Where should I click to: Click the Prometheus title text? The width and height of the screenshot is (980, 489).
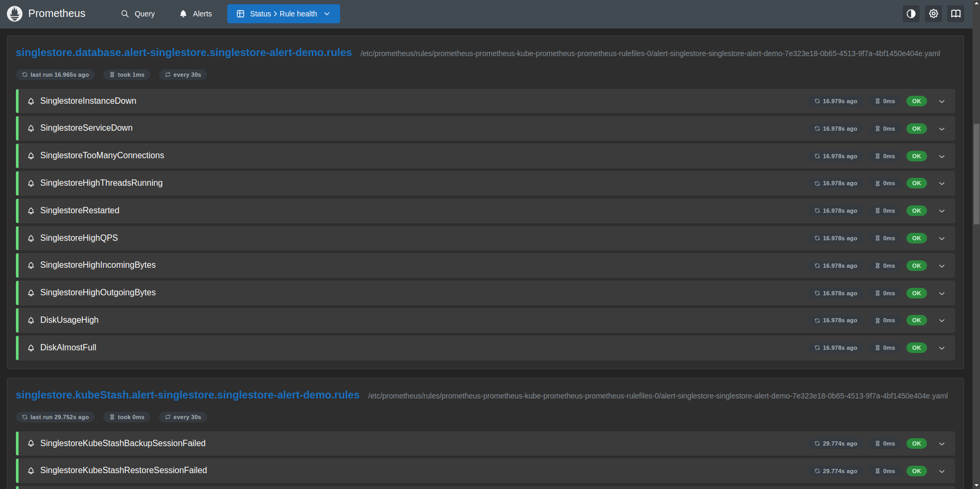click(57, 13)
